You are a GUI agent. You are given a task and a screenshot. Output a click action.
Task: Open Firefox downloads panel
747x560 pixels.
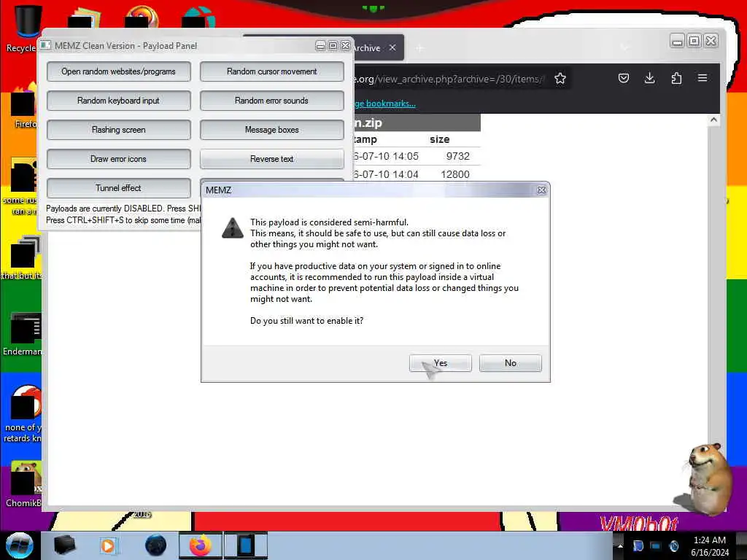pyautogui.click(x=649, y=78)
